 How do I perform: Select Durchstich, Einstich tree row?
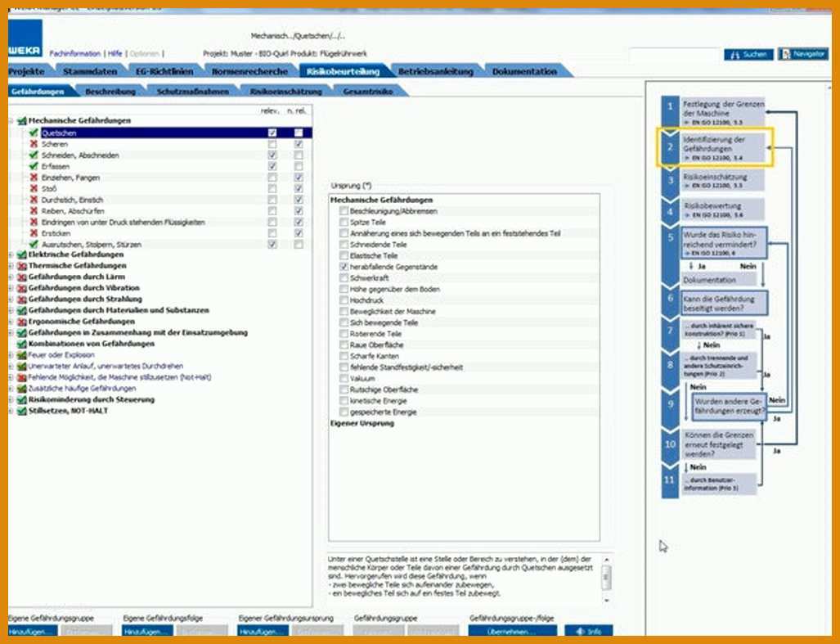72,200
